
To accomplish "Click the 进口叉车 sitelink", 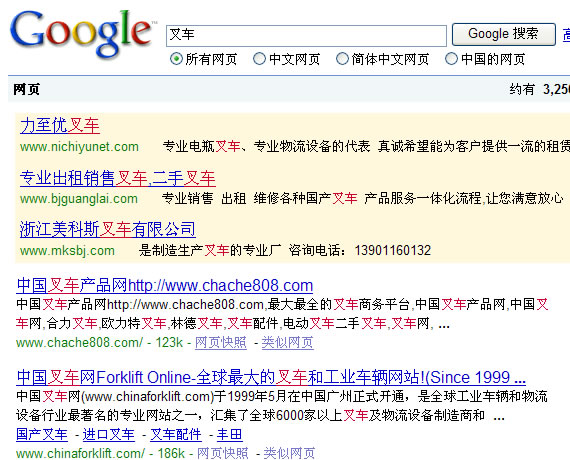I will 109,434.
